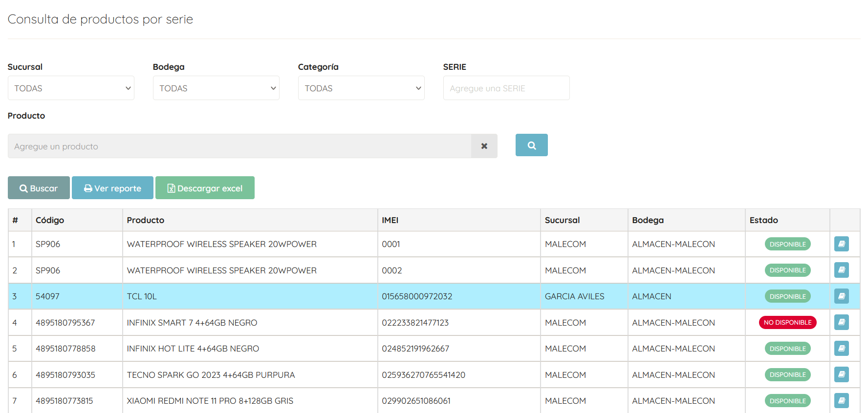This screenshot has height=413, width=868.
Task: Click IMEI 024852191962667 cell
Action: click(459, 349)
